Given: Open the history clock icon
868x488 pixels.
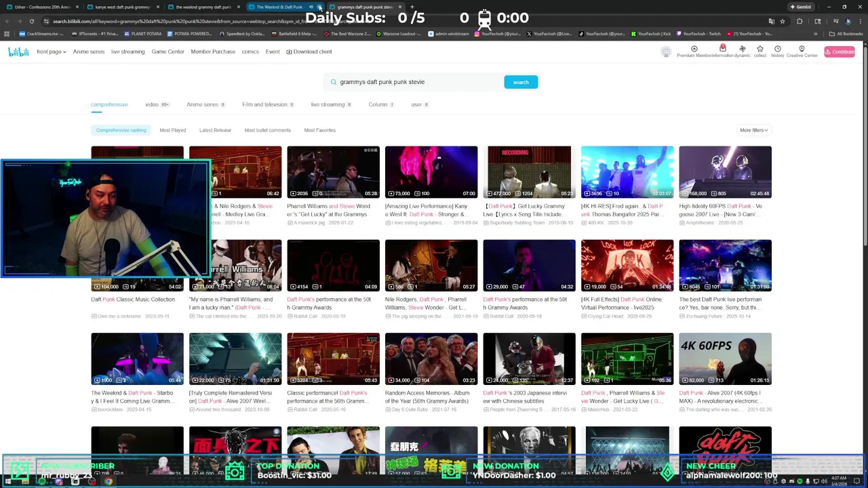Looking at the screenshot, I should click(x=778, y=49).
